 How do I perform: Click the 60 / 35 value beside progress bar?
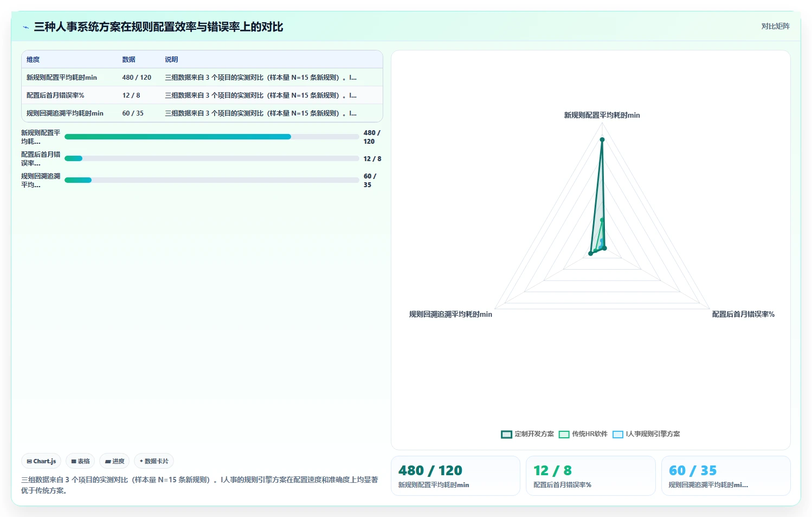[370, 180]
